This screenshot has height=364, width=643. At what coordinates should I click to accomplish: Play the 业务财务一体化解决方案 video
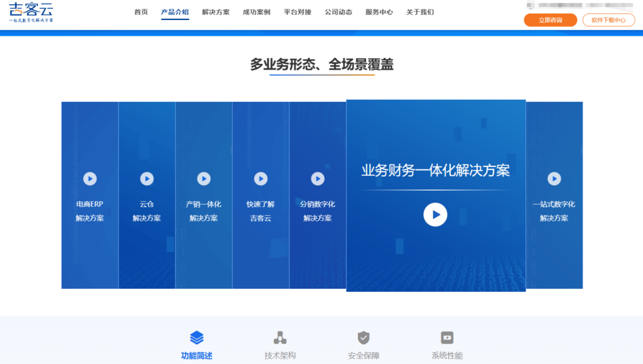[435, 215]
